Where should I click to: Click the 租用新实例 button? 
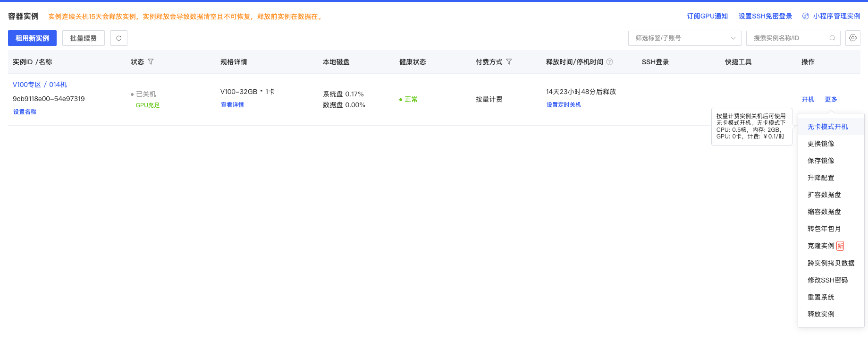pyautogui.click(x=32, y=38)
